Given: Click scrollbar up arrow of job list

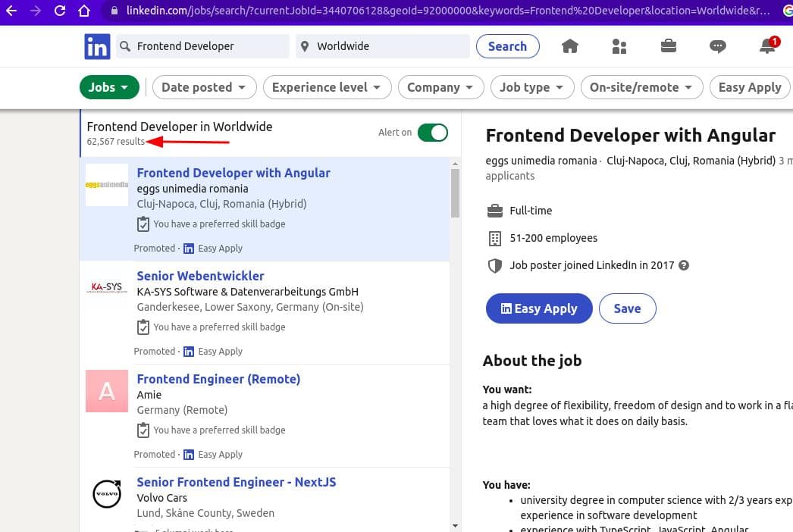Looking at the screenshot, I should pyautogui.click(x=455, y=164).
